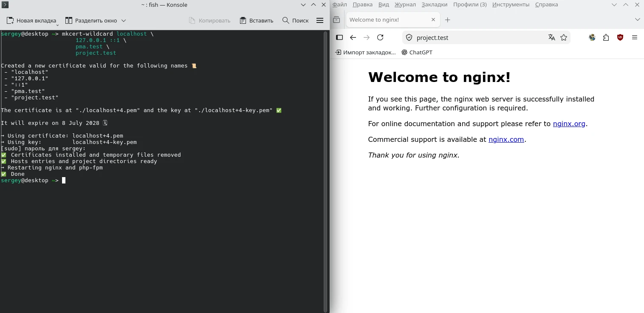Expand the Konsole title bar chevron
Image resolution: width=644 pixels, height=313 pixels.
click(x=303, y=5)
